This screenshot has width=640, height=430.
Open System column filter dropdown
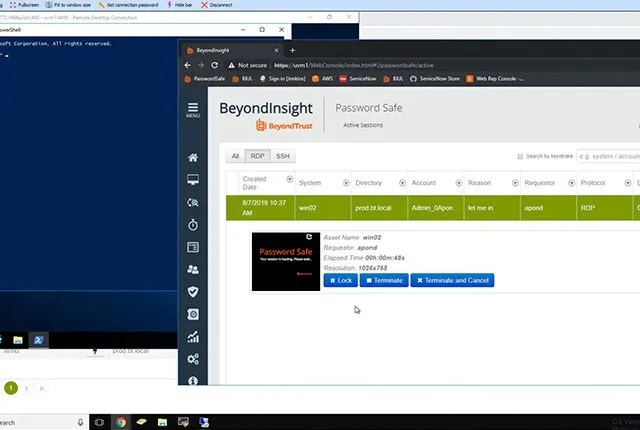click(x=346, y=183)
